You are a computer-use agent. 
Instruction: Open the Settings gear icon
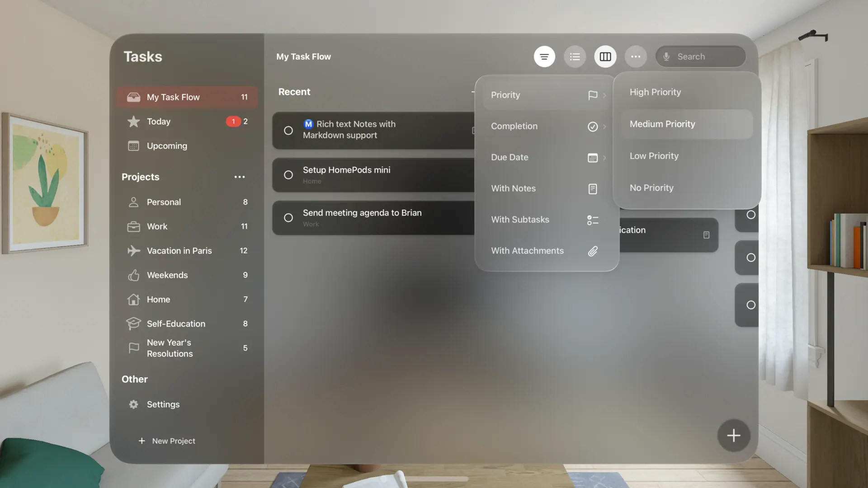[134, 404]
